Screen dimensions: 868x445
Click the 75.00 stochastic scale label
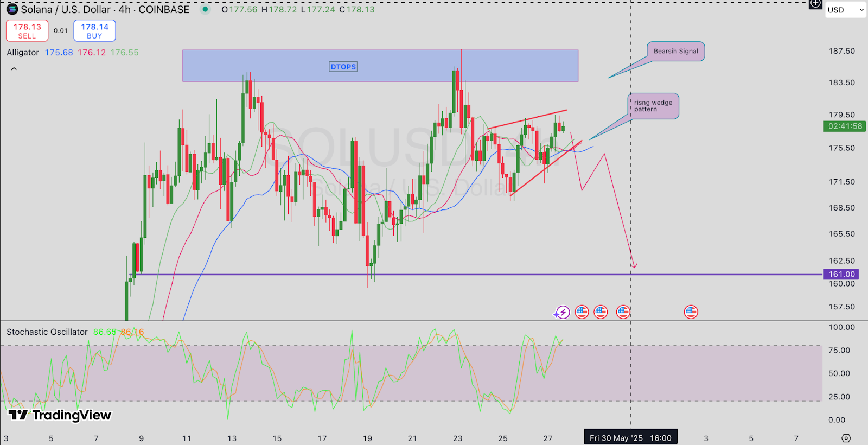tap(839, 351)
